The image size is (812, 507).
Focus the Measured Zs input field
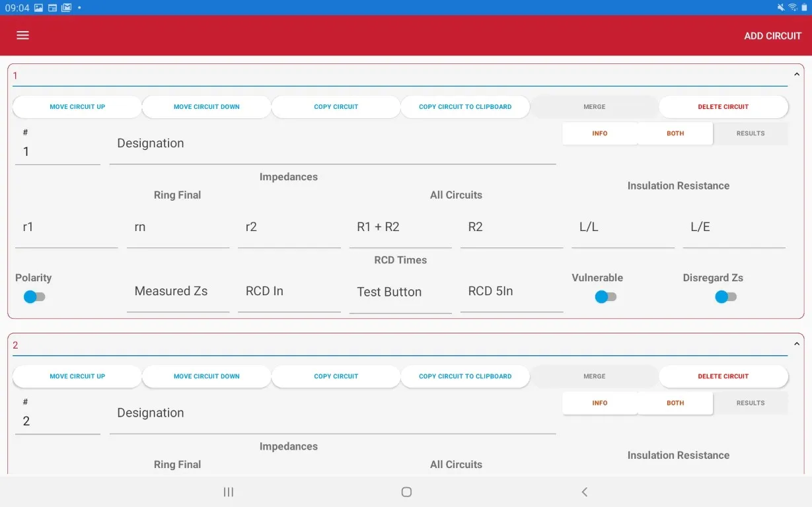pyautogui.click(x=178, y=292)
